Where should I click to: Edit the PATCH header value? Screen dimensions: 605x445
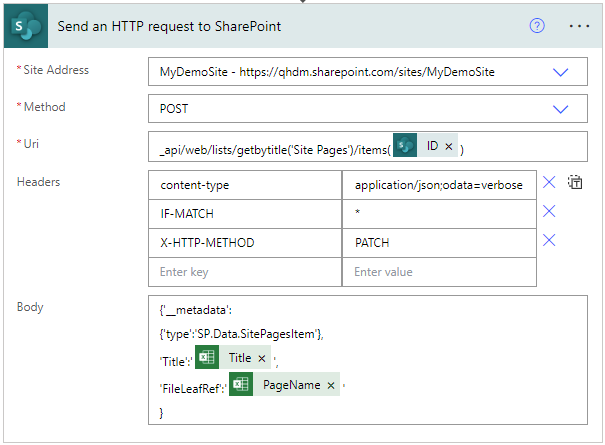click(x=439, y=243)
